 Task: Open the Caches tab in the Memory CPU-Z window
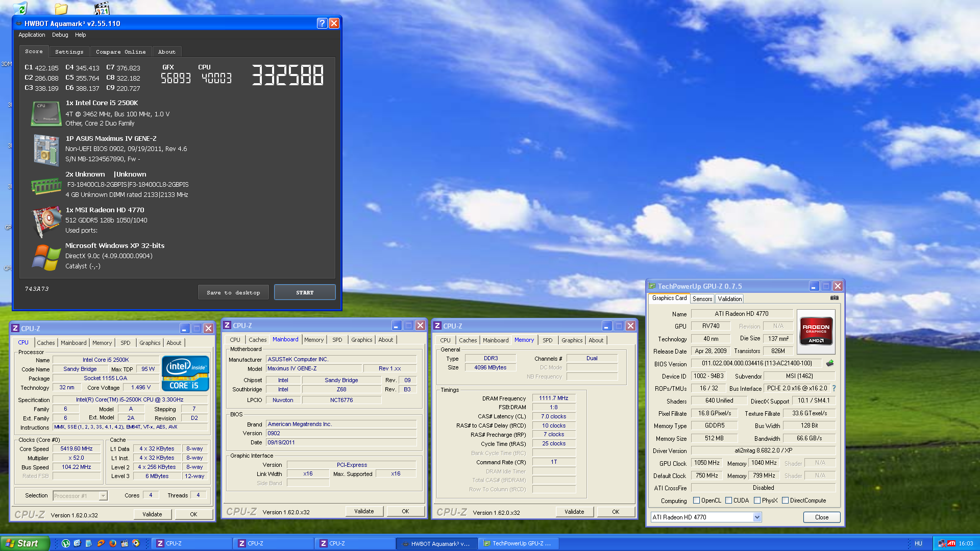coord(468,340)
